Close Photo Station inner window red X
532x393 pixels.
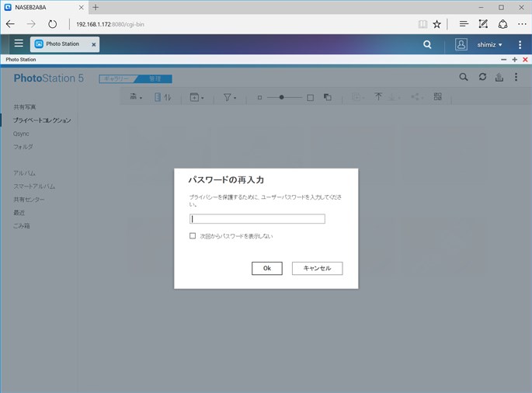pos(525,60)
